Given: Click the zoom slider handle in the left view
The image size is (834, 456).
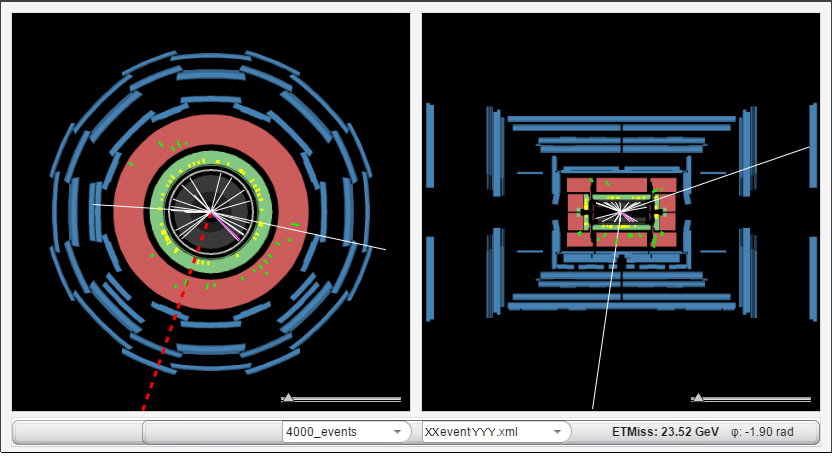Looking at the screenshot, I should 288,397.
